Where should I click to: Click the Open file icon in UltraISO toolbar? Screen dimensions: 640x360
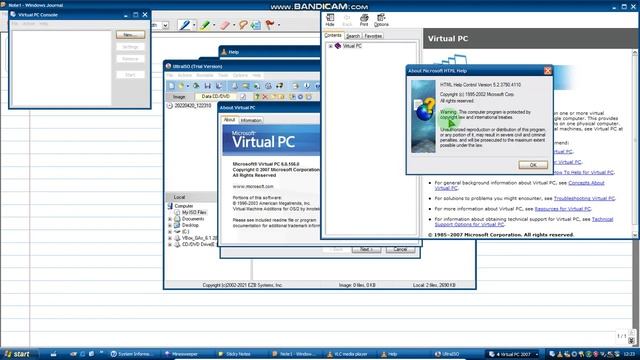[181, 86]
